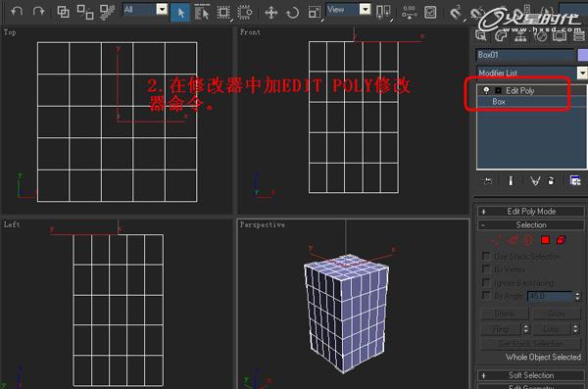Enable By Angle checkbox
588x389 pixels.
tap(486, 295)
